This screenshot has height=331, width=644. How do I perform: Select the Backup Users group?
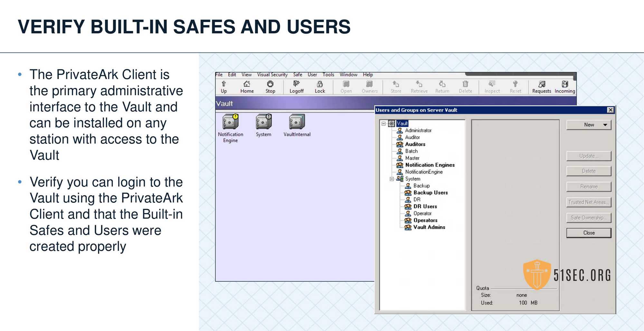click(x=431, y=193)
